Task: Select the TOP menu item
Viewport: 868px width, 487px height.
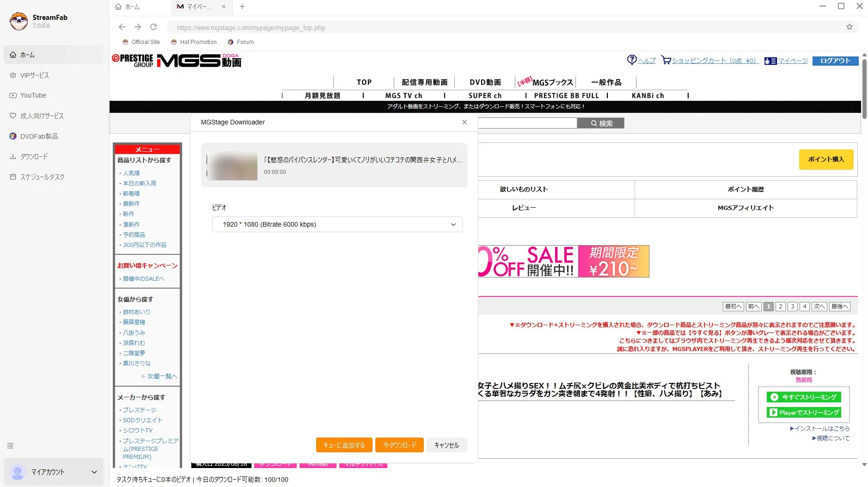Action: coord(364,82)
